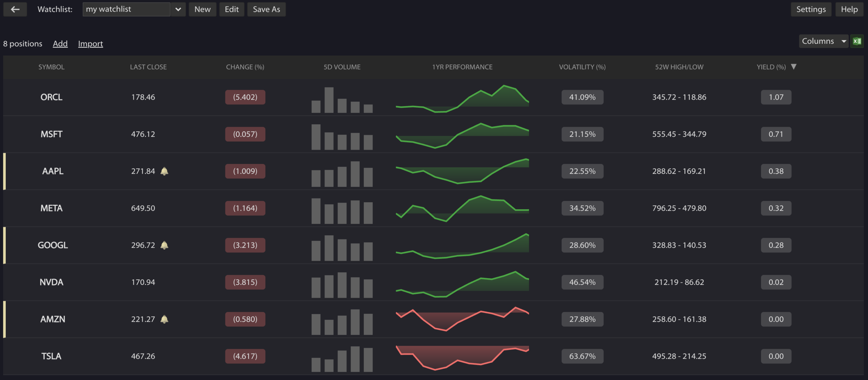The width and height of the screenshot is (868, 380).
Task: Click the my watchlist name field
Action: [126, 9]
